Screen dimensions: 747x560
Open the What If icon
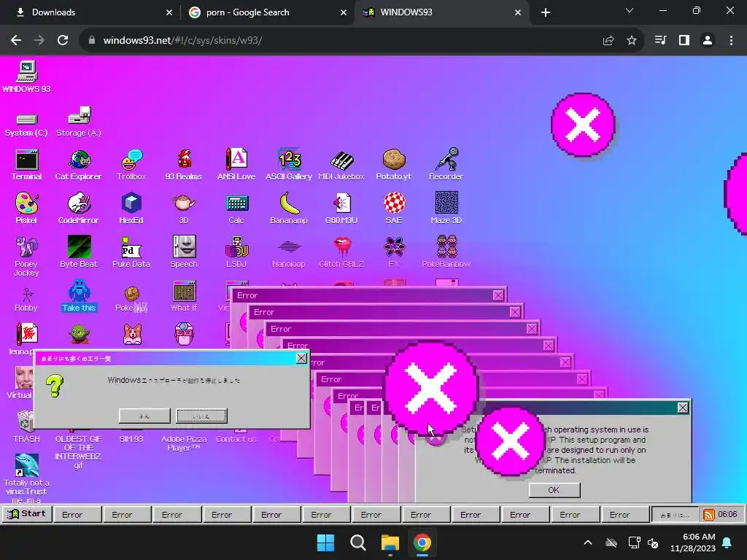184,296
